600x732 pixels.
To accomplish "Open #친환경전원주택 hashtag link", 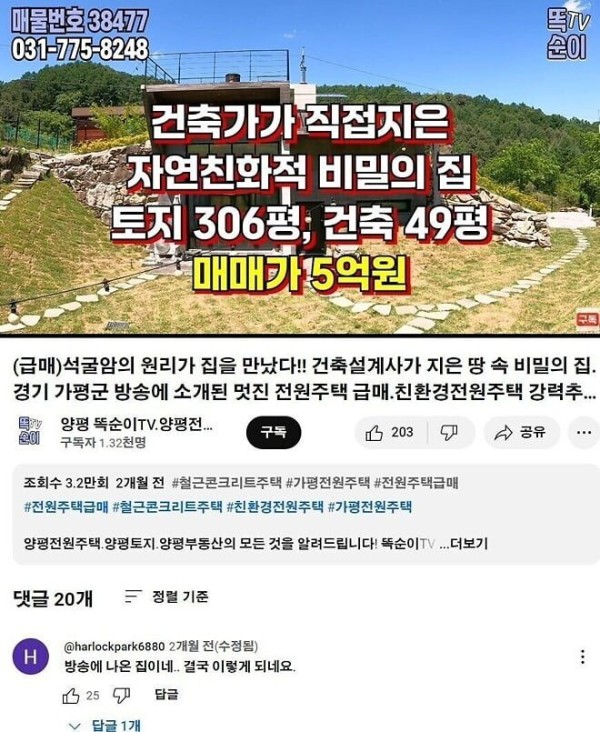I will coord(275,507).
